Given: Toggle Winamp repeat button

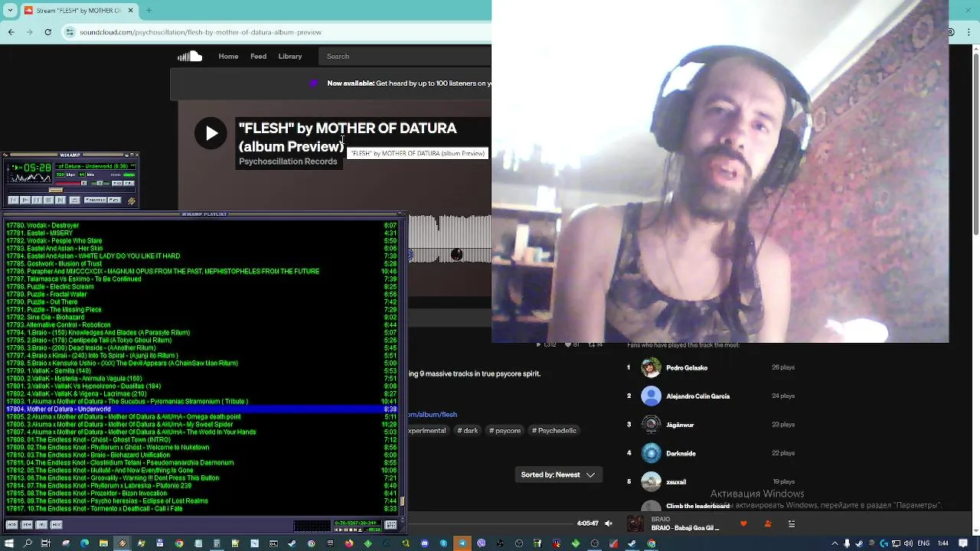Looking at the screenshot, I should (x=115, y=200).
